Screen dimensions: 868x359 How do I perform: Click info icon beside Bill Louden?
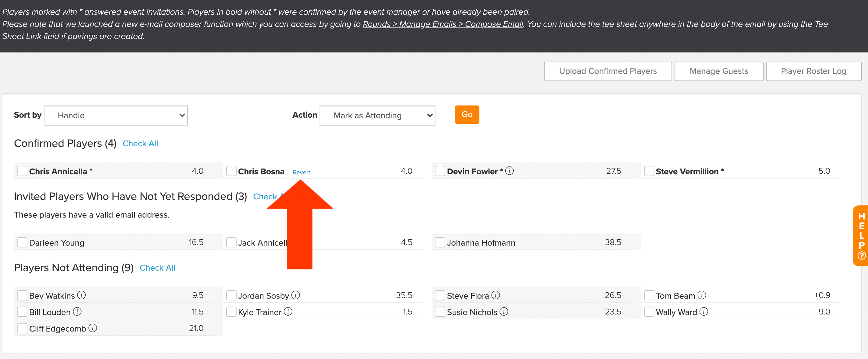point(77,312)
